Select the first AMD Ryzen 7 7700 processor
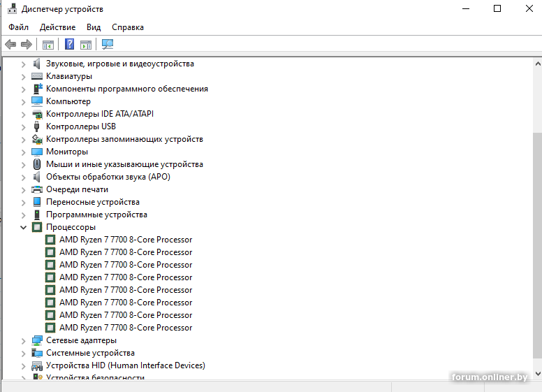The image size is (542, 392). (x=126, y=240)
